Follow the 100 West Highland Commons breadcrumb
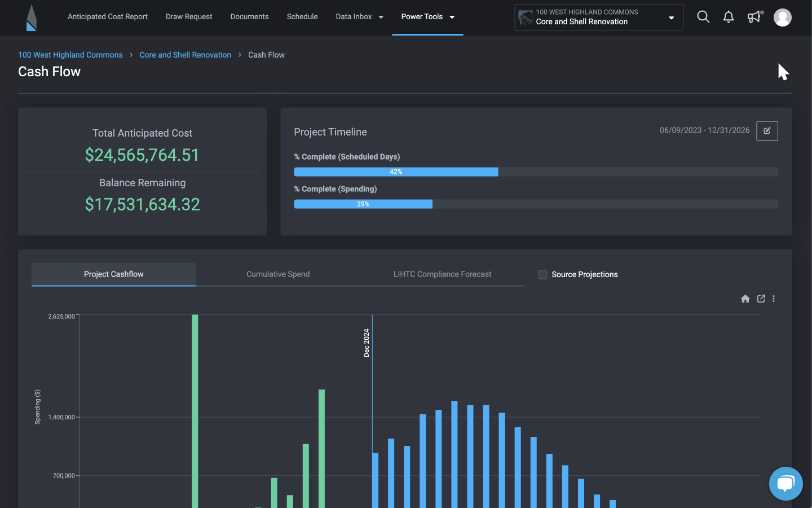 (70, 55)
